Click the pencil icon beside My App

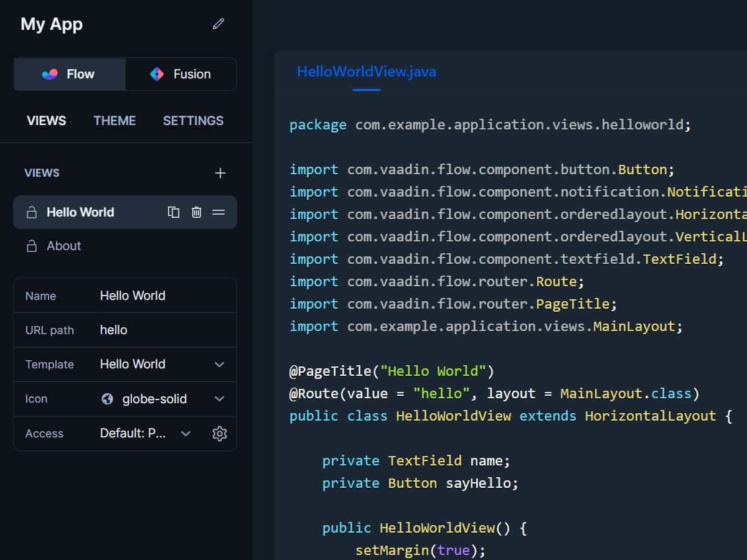218,24
